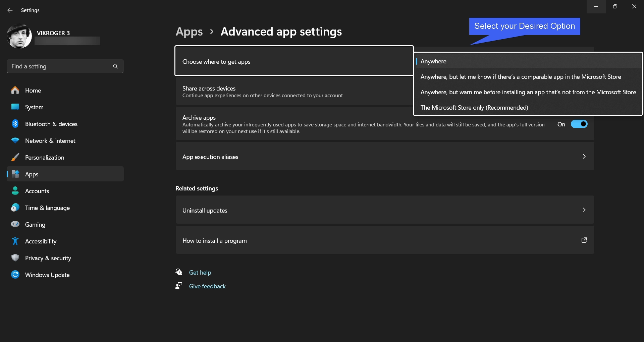Image resolution: width=644 pixels, height=342 pixels.
Task: Open the Home settings page
Action: click(x=65, y=90)
